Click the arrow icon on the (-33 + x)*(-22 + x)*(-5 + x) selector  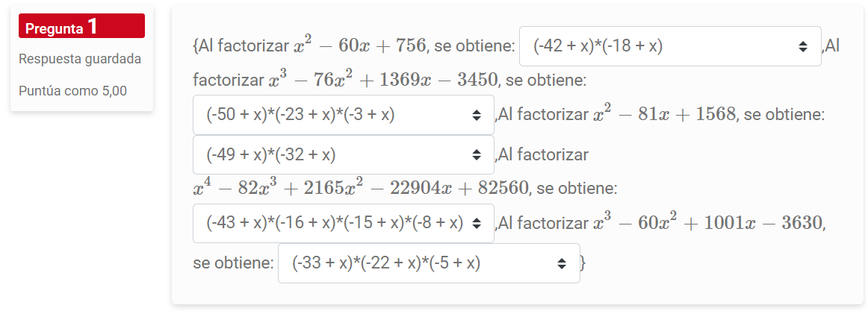tap(562, 263)
